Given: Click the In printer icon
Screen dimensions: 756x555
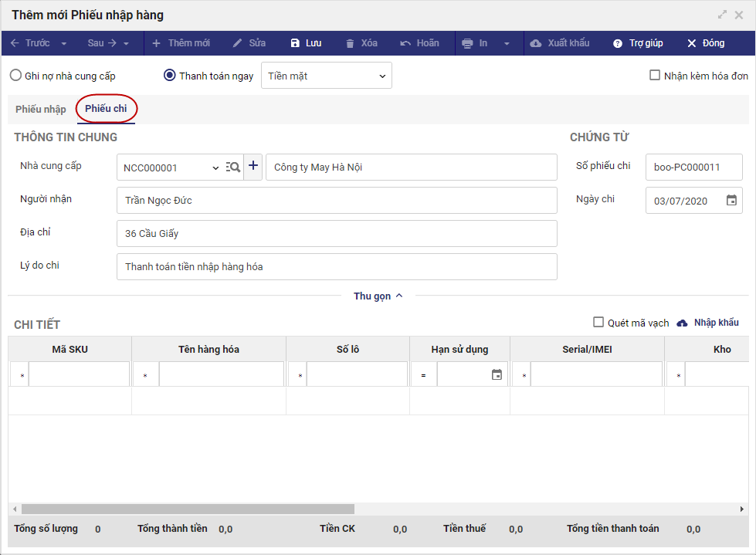Looking at the screenshot, I should 467,43.
